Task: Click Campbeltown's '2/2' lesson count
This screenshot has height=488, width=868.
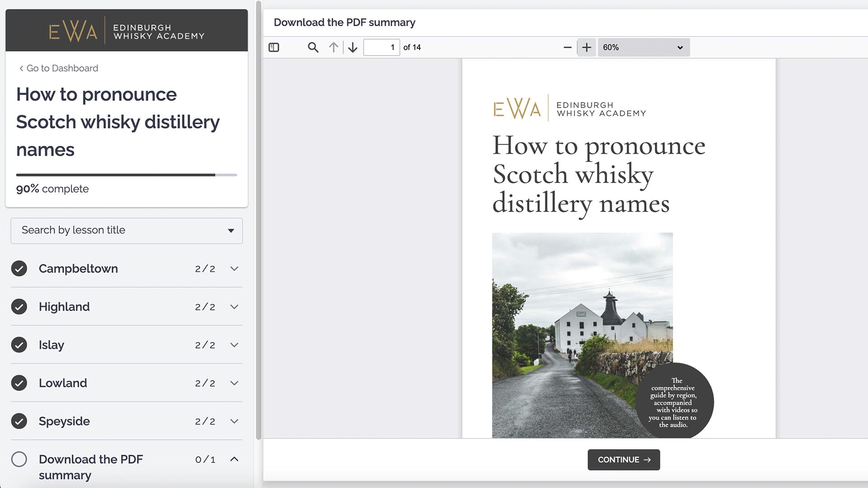Action: pos(205,269)
